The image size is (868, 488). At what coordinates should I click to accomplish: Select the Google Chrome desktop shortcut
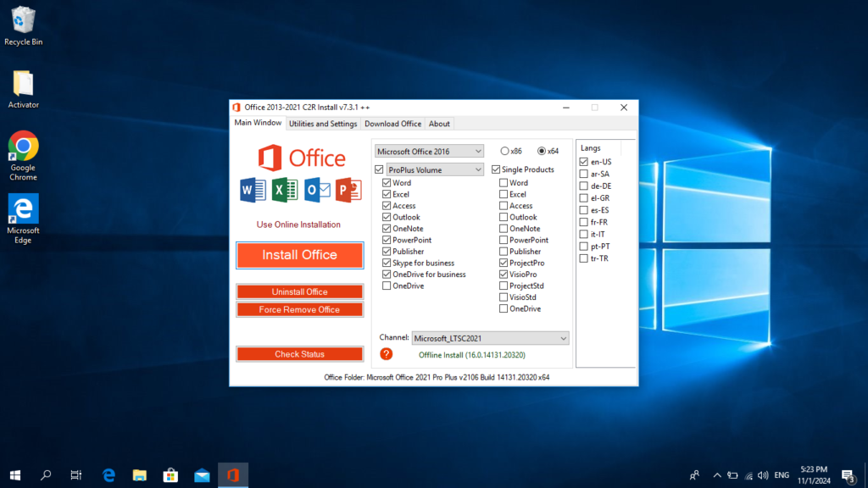click(x=23, y=156)
